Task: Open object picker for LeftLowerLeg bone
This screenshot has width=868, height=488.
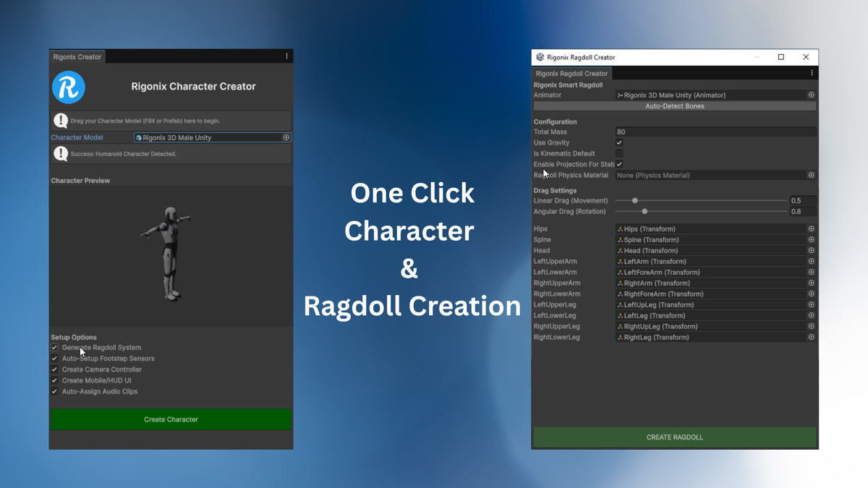Action: pos(811,316)
